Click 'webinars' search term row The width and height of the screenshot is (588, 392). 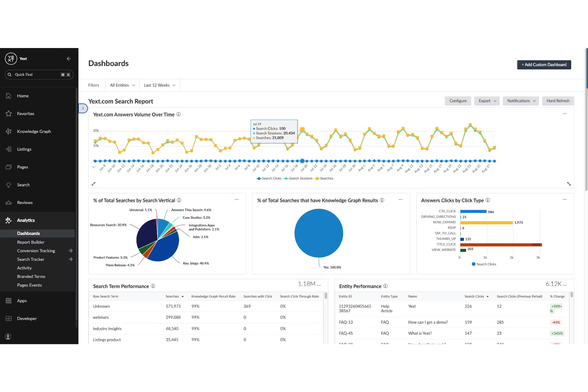click(x=207, y=318)
